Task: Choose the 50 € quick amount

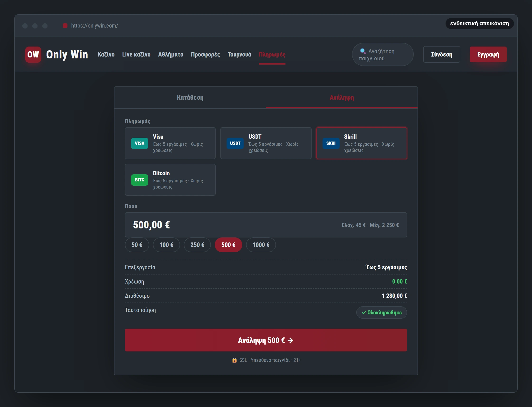Action: (137, 245)
